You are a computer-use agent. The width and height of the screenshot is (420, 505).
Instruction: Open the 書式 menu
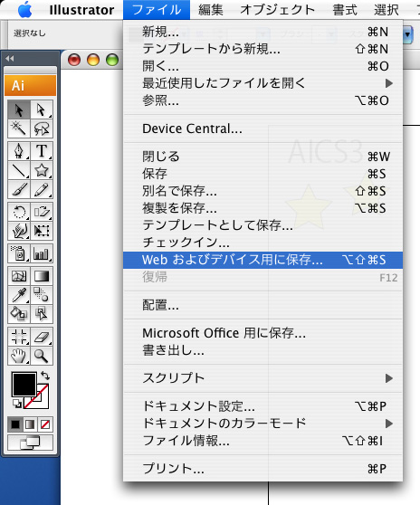pos(345,10)
